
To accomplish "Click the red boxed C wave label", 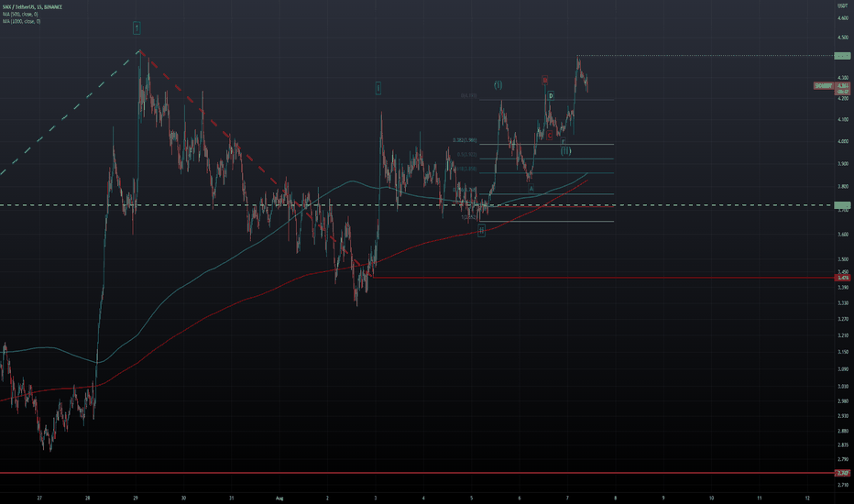I will 550,135.
